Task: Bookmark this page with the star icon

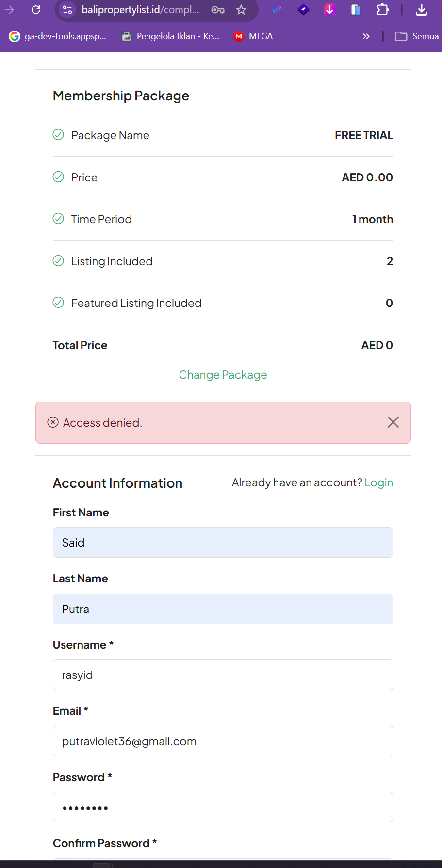Action: pos(241,10)
